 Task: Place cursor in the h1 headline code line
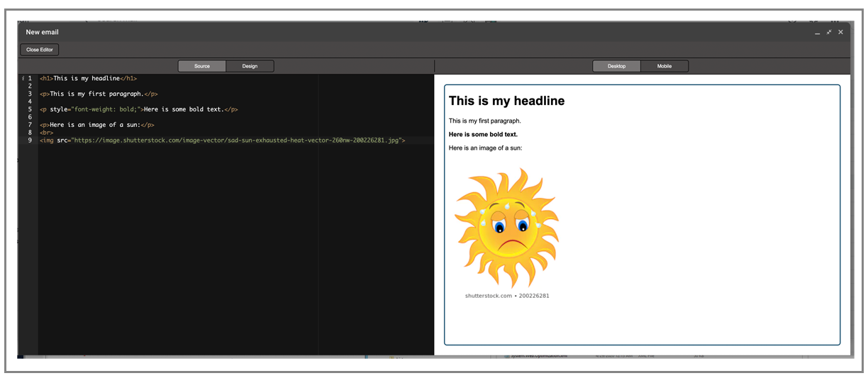(89, 79)
